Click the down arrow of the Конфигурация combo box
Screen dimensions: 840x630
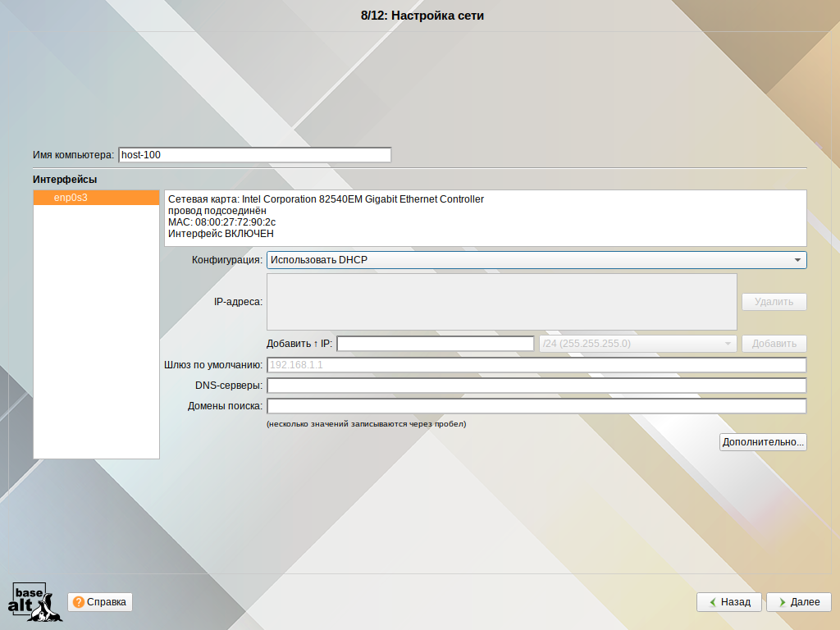[797, 260]
